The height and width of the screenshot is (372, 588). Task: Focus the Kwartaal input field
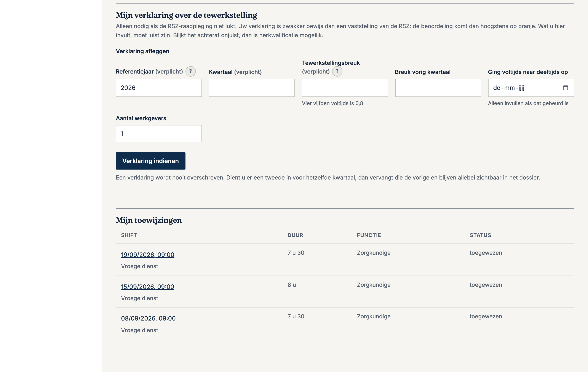[252, 88]
